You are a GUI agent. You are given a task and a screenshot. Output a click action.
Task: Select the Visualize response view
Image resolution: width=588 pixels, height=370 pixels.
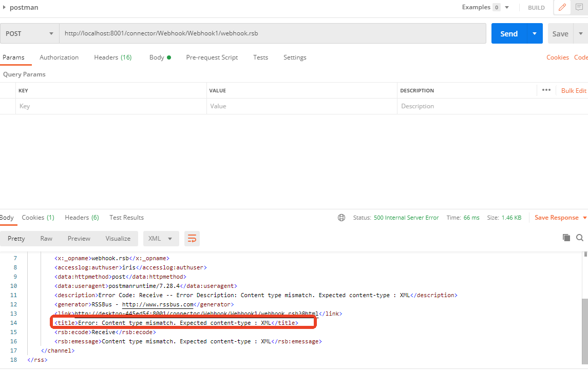118,239
